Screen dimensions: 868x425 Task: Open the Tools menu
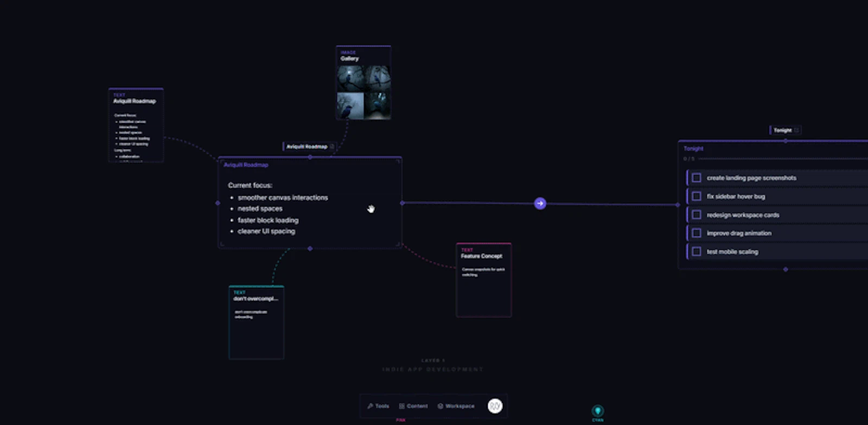pyautogui.click(x=378, y=406)
